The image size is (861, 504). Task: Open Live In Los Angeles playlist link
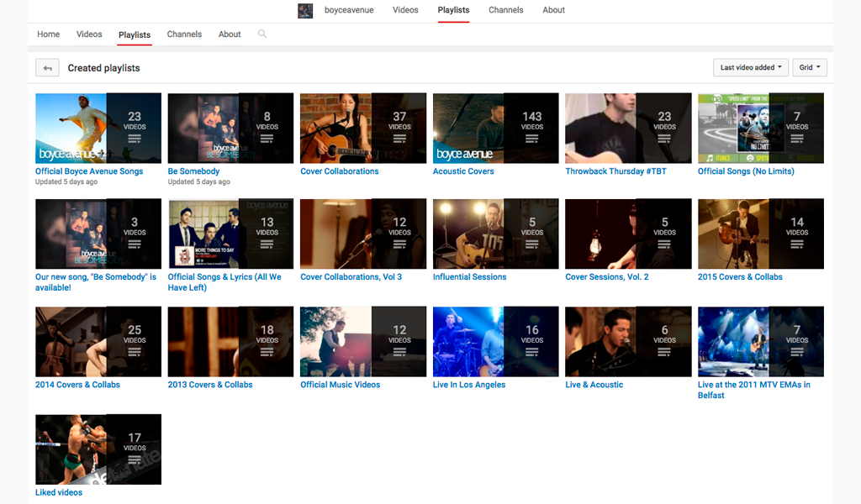click(469, 385)
